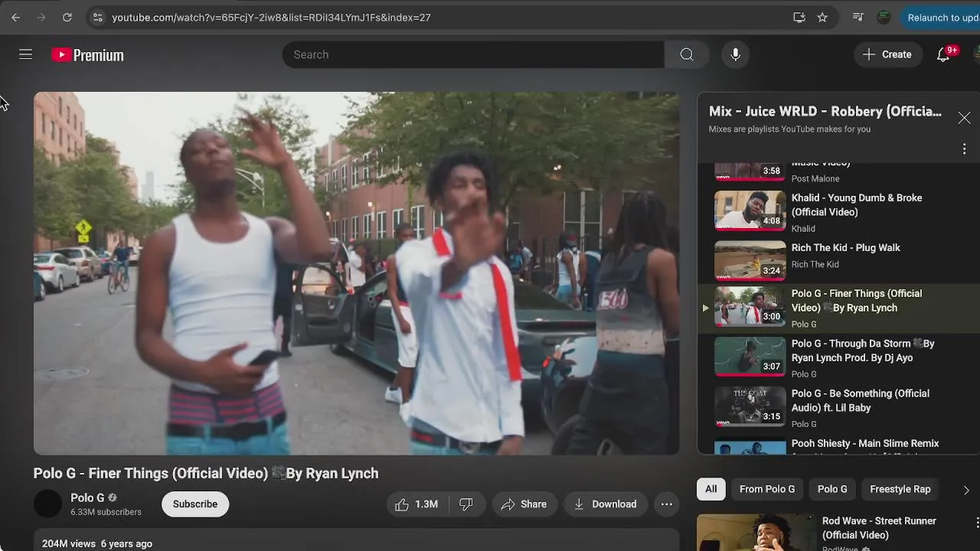This screenshot has width=980, height=551.
Task: Open browser profile avatar
Action: (x=884, y=17)
